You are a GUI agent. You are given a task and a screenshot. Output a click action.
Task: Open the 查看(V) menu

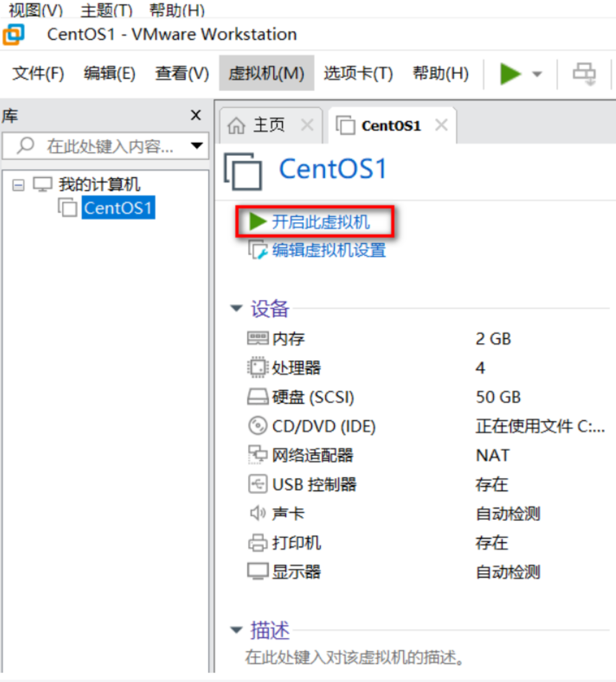[182, 73]
